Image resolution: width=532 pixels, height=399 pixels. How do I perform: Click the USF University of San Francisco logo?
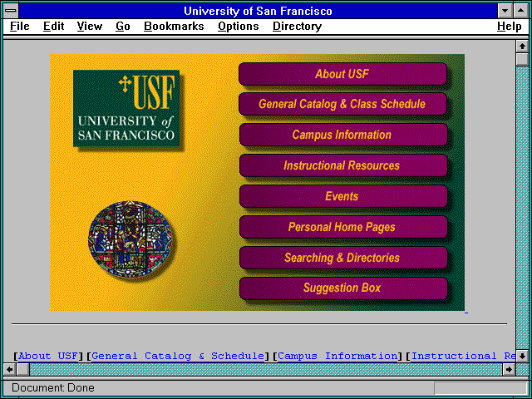(126, 108)
